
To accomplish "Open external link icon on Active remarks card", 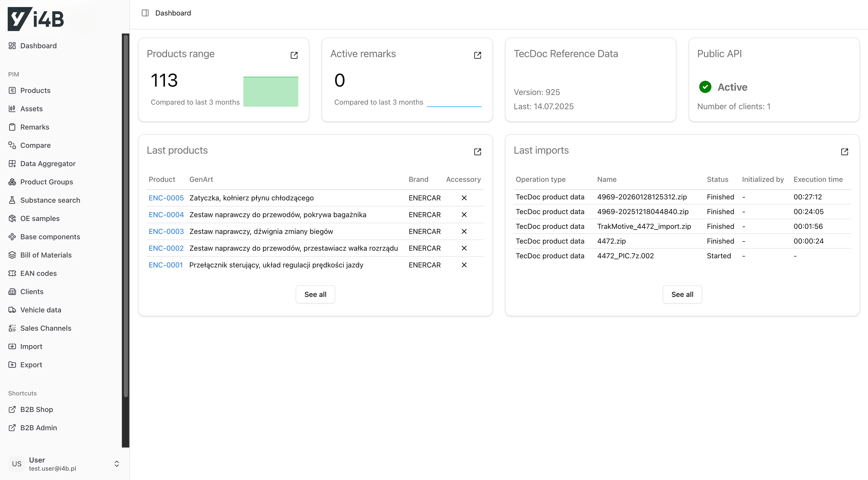I will tap(478, 55).
